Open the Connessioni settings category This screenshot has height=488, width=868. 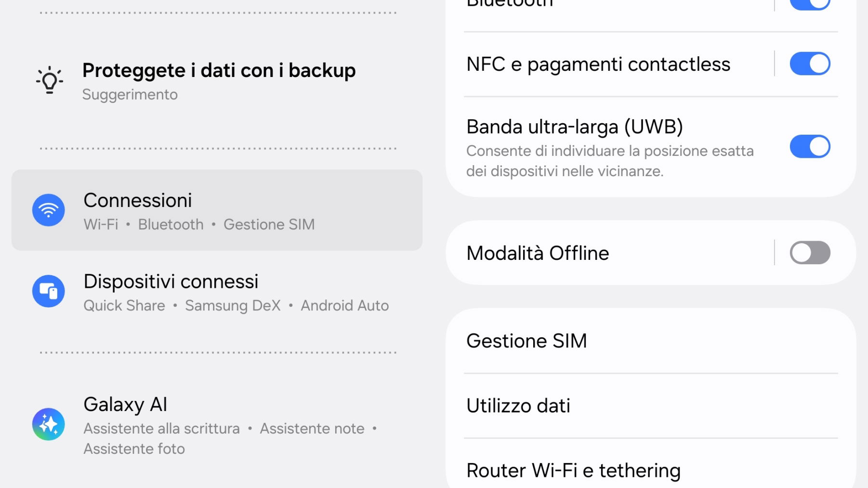(x=217, y=210)
